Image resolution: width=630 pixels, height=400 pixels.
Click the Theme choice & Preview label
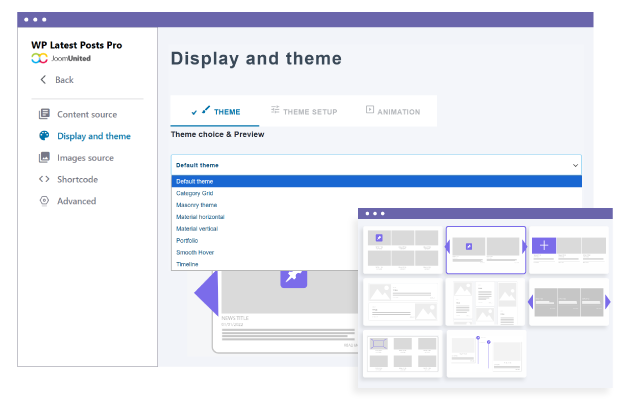coord(217,135)
